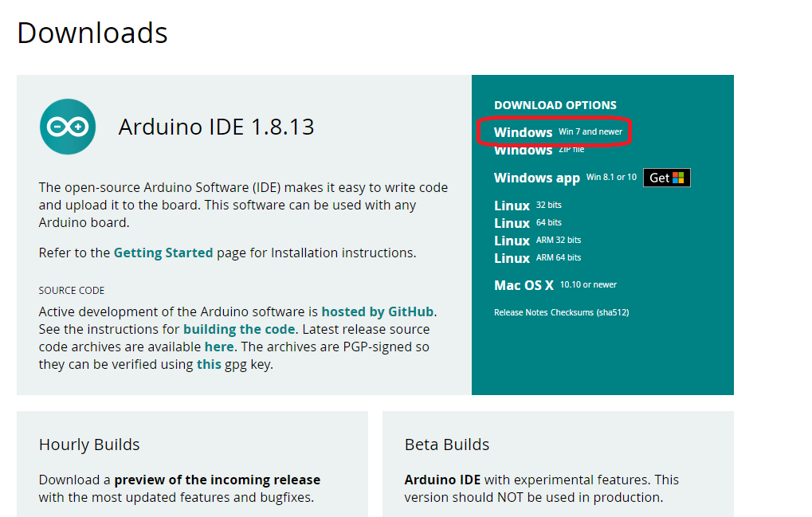Image resolution: width=812 pixels, height=517 pixels.
Task: Open the 'this' gpg key link
Action: click(x=209, y=364)
